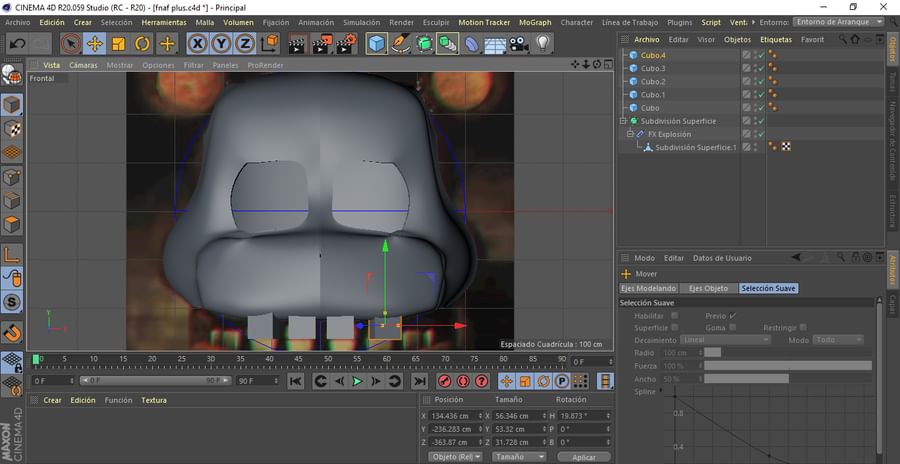Open the Spline pen tool

click(x=400, y=43)
